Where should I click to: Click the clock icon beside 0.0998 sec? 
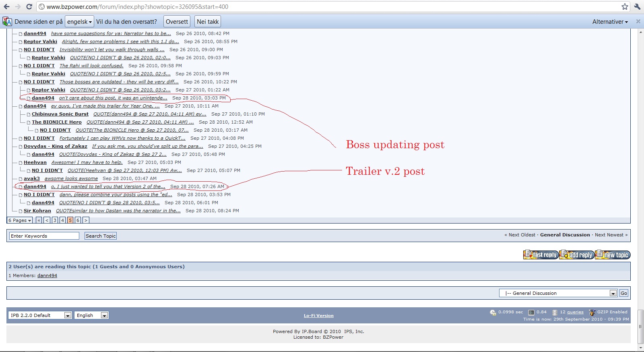pyautogui.click(x=493, y=312)
